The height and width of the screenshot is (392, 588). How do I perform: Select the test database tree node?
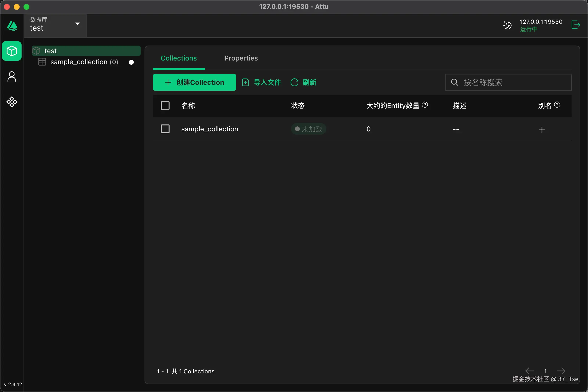[x=51, y=51]
